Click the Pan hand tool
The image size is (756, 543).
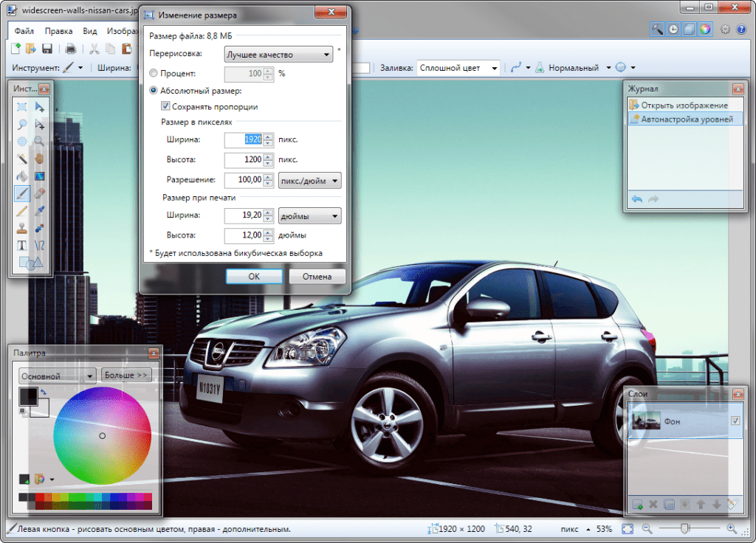click(40, 159)
